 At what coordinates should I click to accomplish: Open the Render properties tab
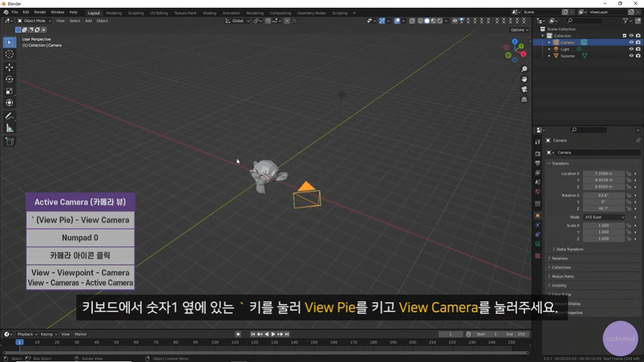coord(538,154)
